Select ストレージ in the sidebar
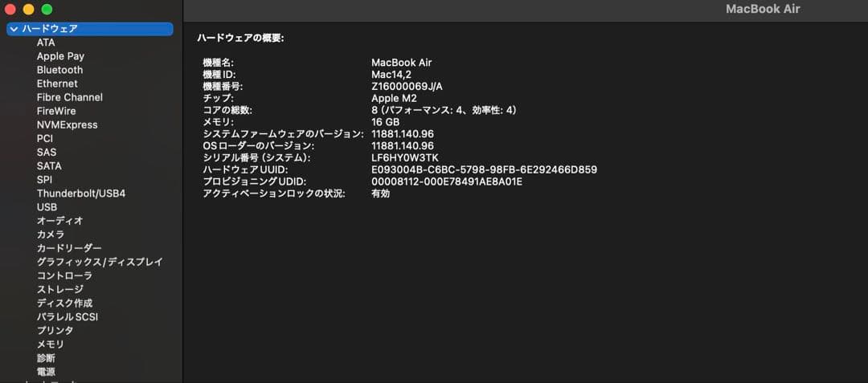 (x=59, y=289)
